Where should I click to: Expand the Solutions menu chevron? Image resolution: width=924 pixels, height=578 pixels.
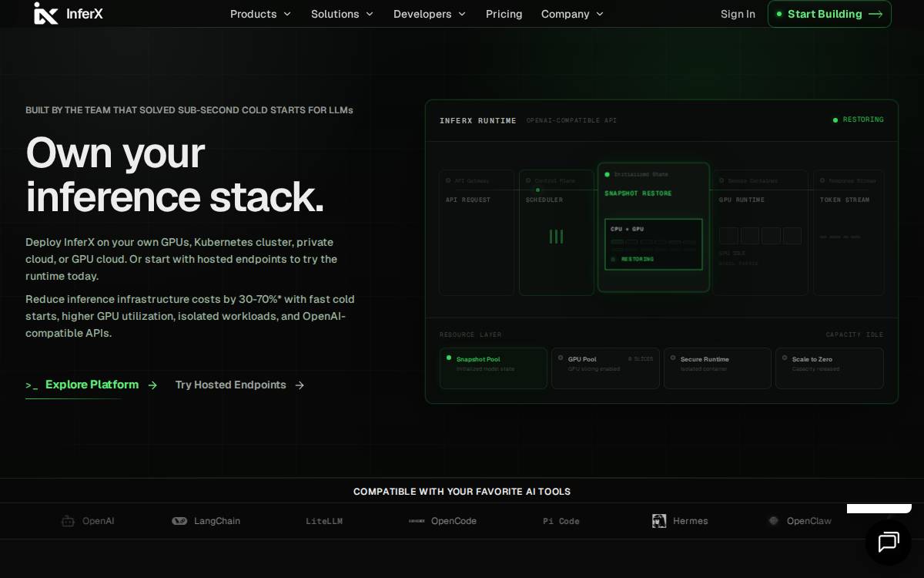pyautogui.click(x=370, y=14)
